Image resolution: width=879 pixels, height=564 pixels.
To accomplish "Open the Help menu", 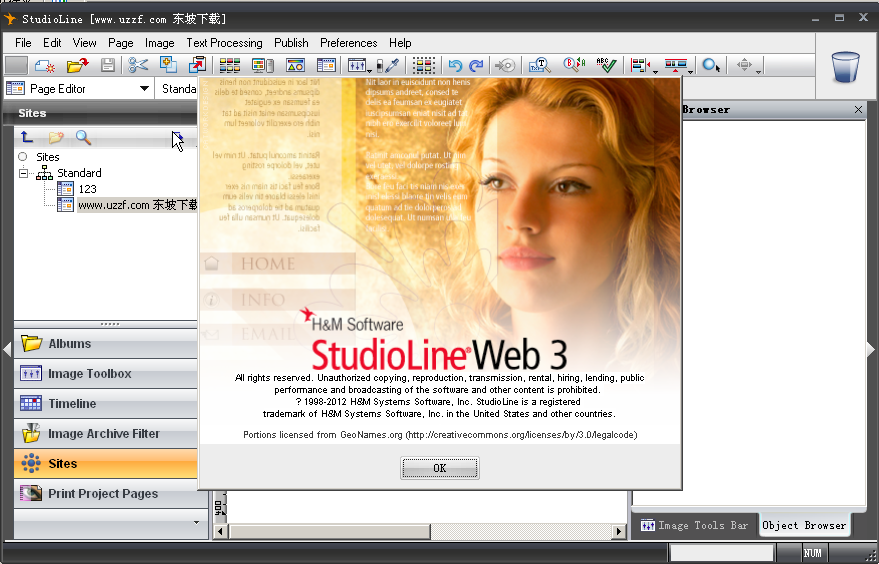I will [x=400, y=43].
